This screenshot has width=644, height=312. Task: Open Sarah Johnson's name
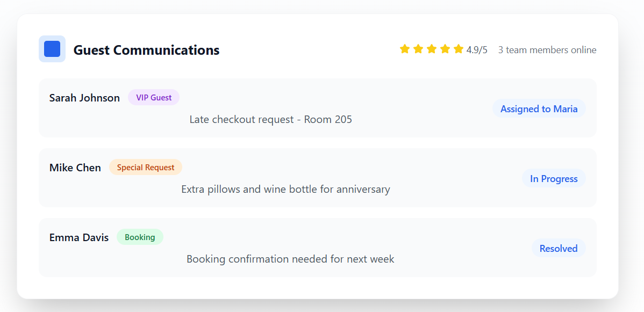coord(84,98)
